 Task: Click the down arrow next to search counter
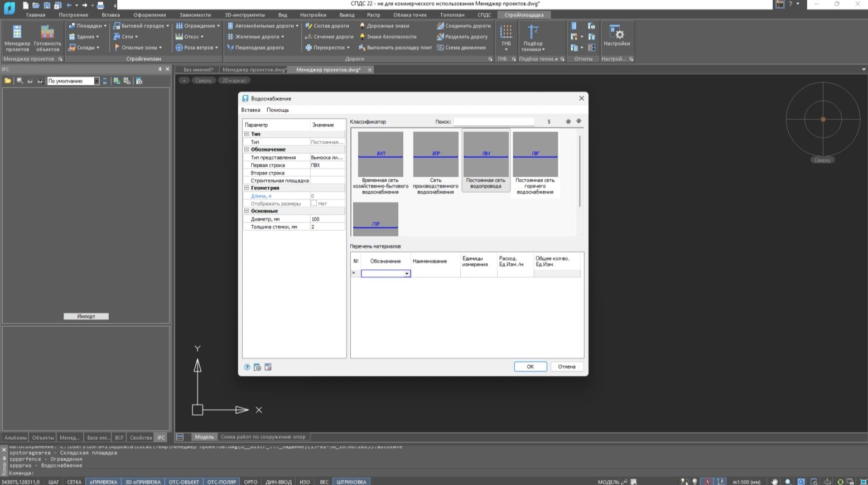[578, 122]
